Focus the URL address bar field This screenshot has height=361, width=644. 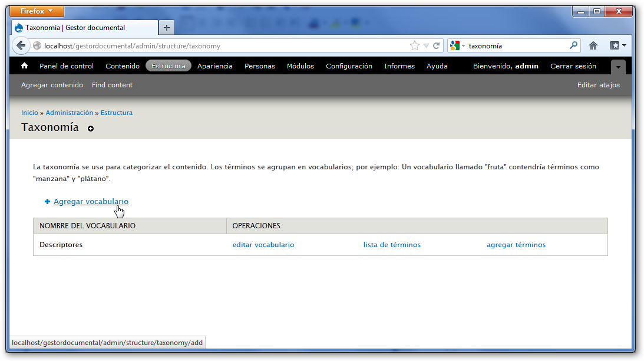224,45
